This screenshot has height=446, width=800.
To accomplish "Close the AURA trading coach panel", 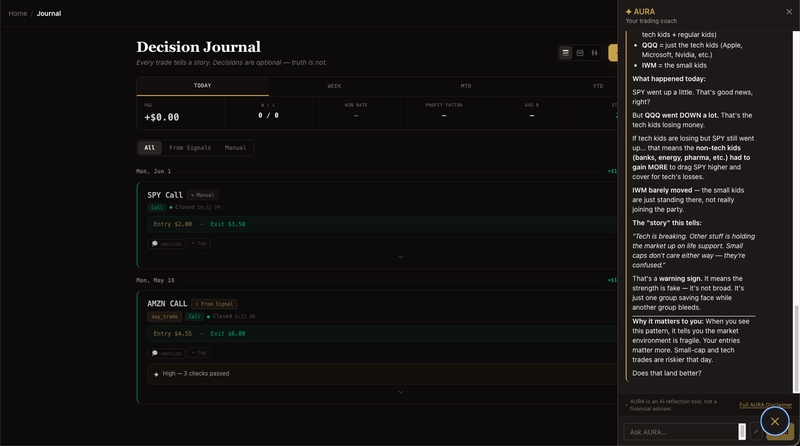I will (x=789, y=12).
